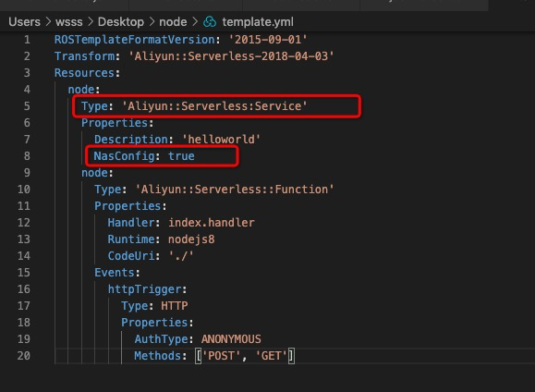Click the httpTrigger key
This screenshot has height=392, width=535.
pyautogui.click(x=144, y=289)
